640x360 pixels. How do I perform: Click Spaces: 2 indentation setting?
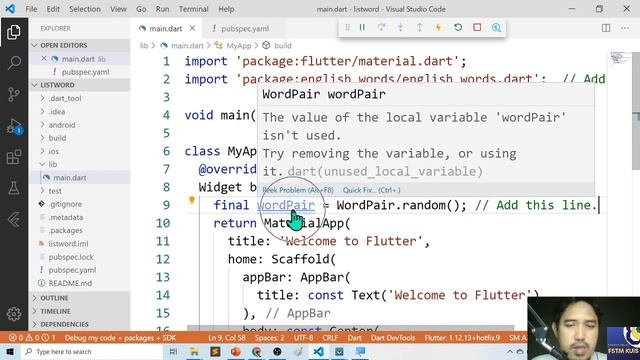269,338
